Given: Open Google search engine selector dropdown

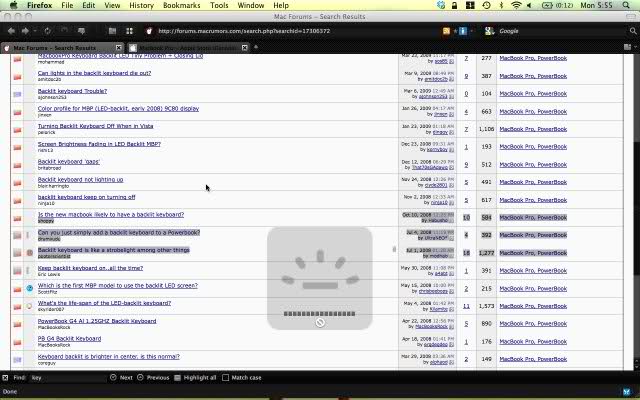Looking at the screenshot, I should pyautogui.click(x=489, y=31).
